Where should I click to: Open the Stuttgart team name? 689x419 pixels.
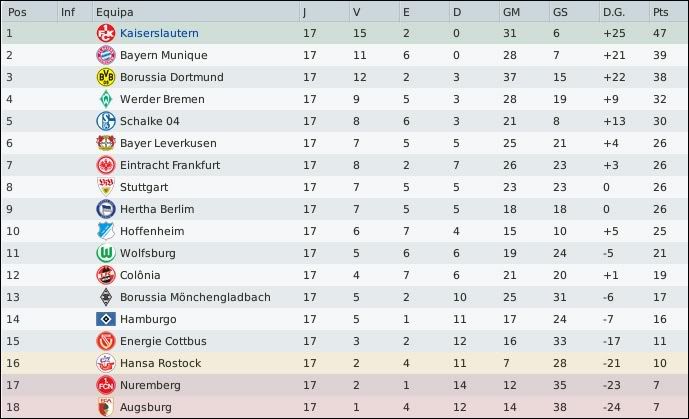tap(144, 187)
